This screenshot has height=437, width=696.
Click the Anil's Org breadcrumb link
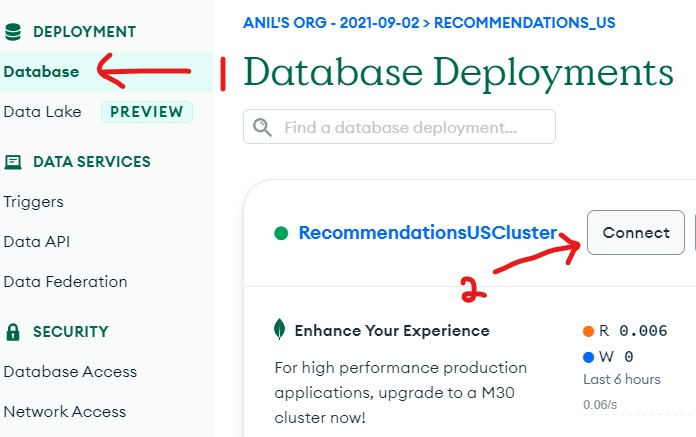pos(331,23)
